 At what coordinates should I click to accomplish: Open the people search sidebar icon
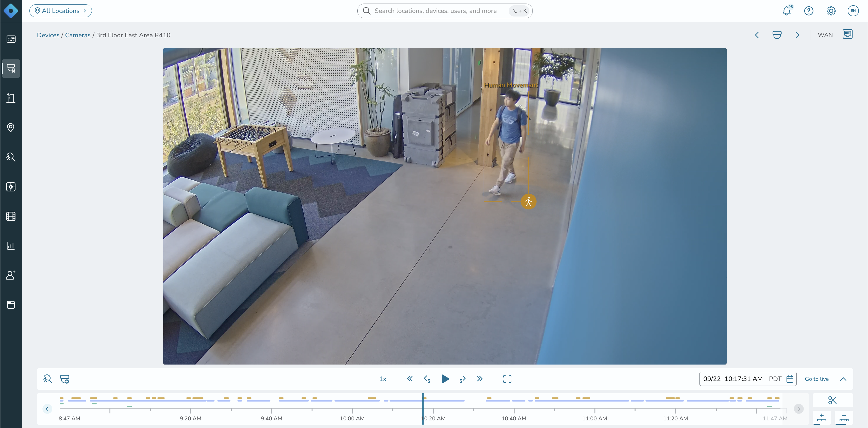(x=11, y=157)
